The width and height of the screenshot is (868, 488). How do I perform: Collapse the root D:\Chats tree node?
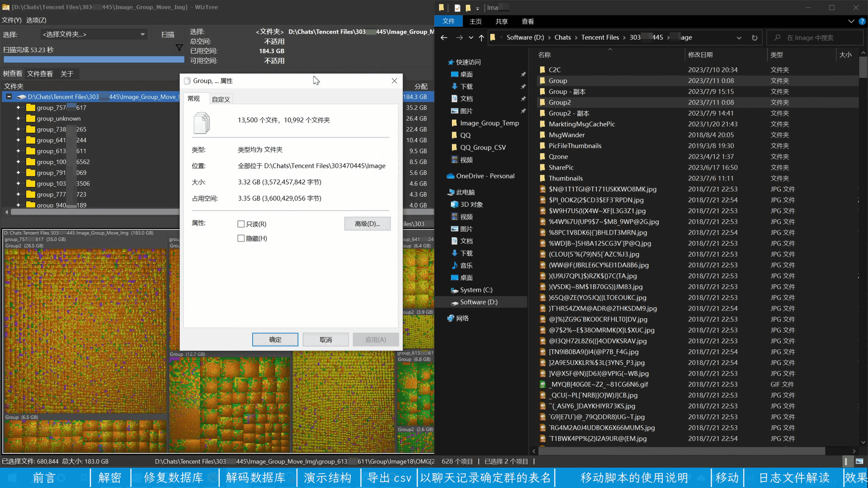9,97
